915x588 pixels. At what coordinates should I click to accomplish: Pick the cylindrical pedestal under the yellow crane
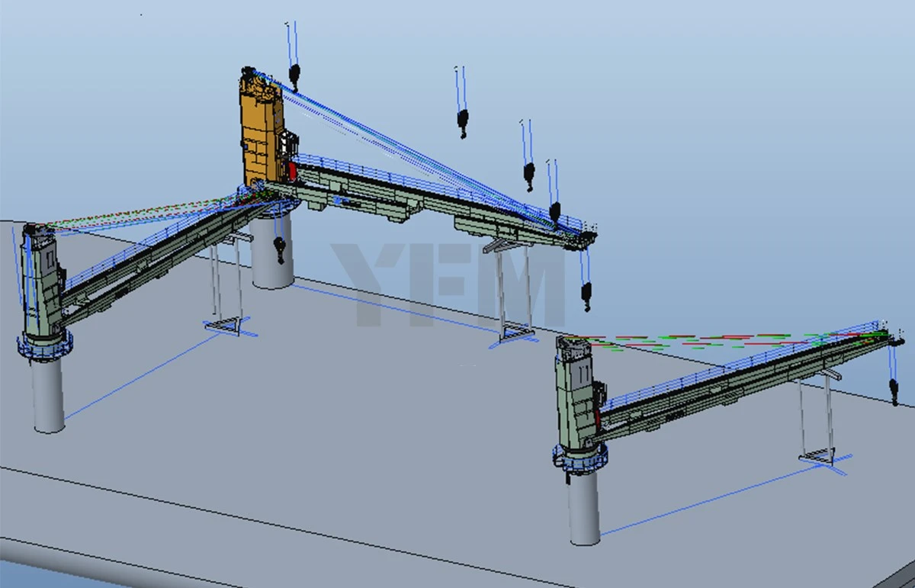pos(272,249)
